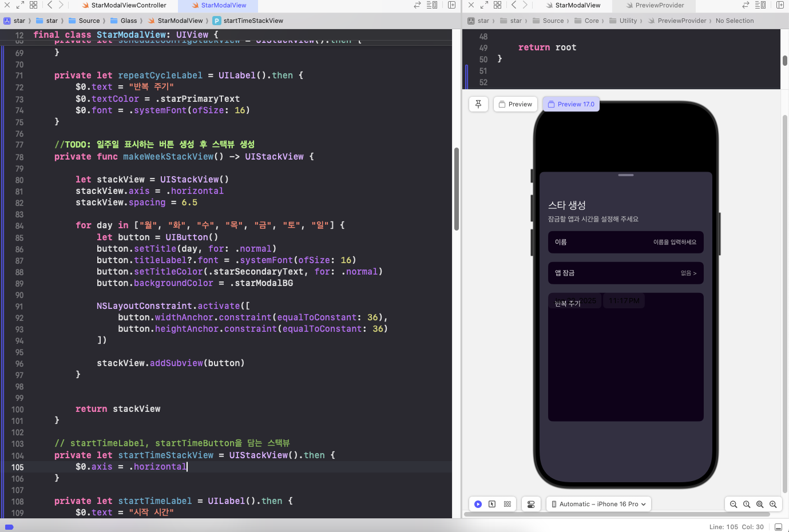Open Source breadcrumb in left jump bar
789x532 pixels.
point(84,21)
